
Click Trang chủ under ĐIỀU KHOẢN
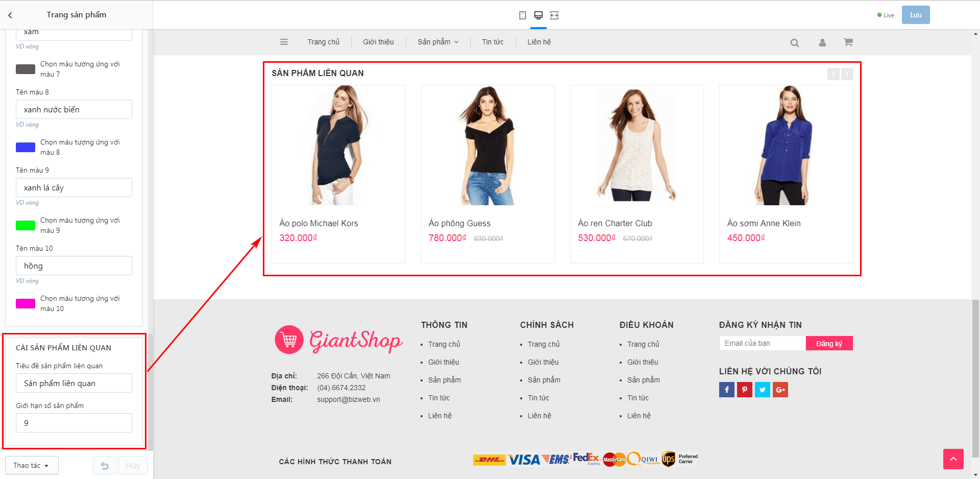[643, 344]
